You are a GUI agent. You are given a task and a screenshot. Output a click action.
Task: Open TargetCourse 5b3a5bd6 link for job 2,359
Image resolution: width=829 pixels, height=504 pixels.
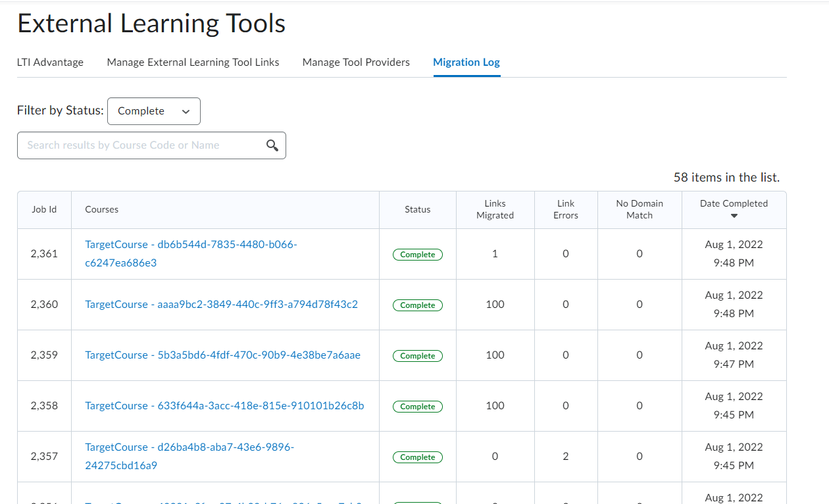tap(222, 355)
